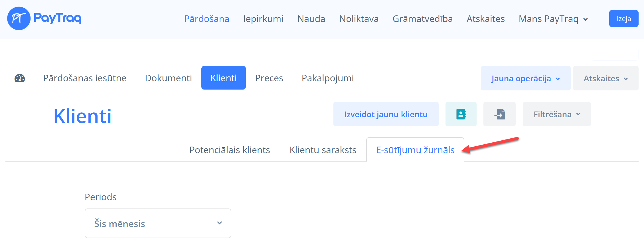Open the Iepirkumi menu item
The width and height of the screenshot is (644, 241).
pos(263,19)
